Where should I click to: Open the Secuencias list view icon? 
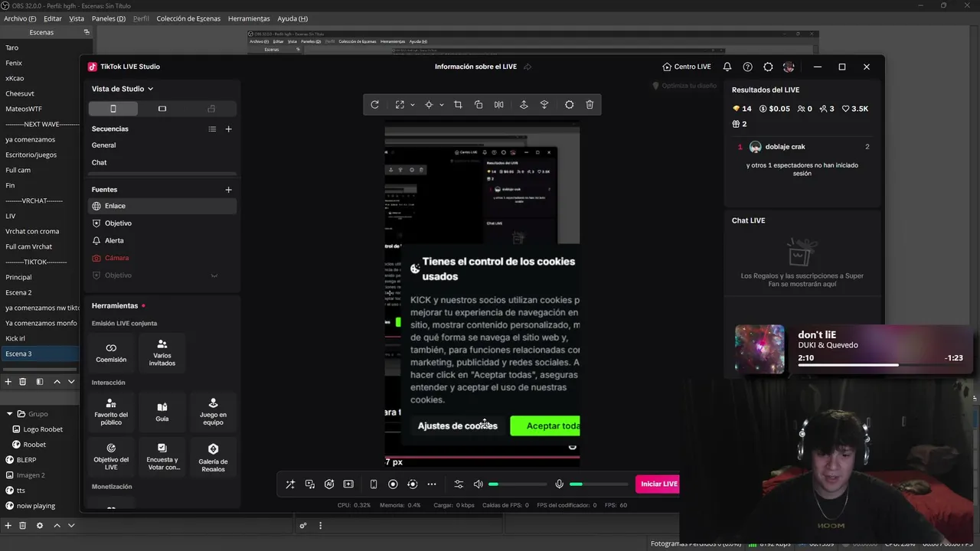212,129
